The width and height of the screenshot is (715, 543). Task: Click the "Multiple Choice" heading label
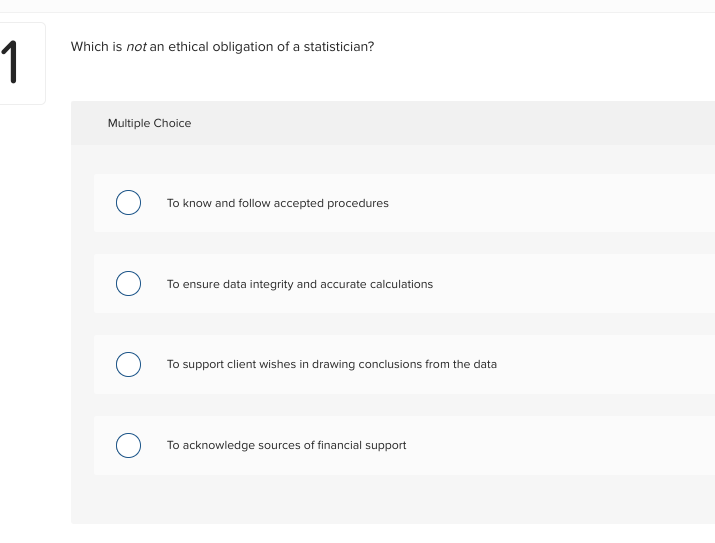[x=149, y=123]
